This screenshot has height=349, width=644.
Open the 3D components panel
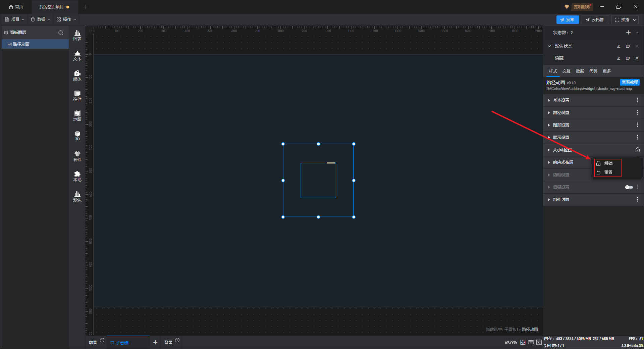(77, 136)
